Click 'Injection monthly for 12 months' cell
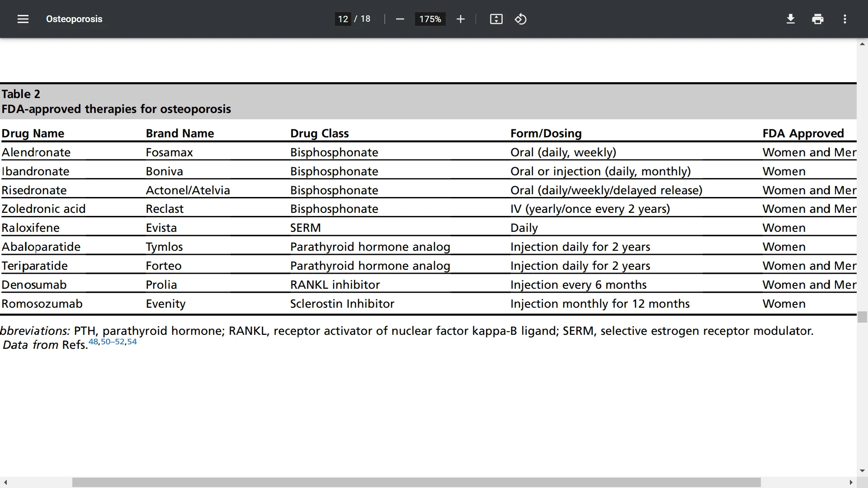 point(600,304)
